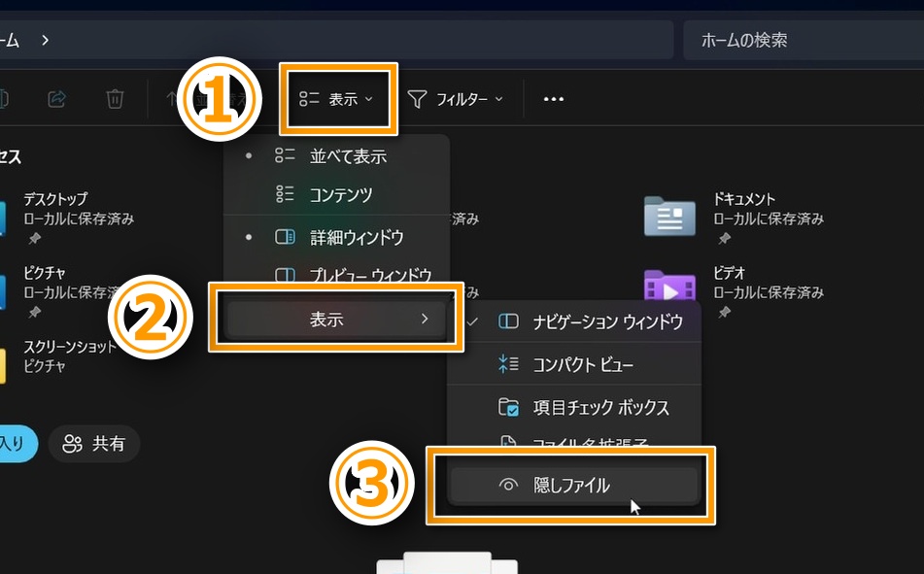This screenshot has width=924, height=574.
Task: Expand the フィルター dropdown
Action: [456, 99]
